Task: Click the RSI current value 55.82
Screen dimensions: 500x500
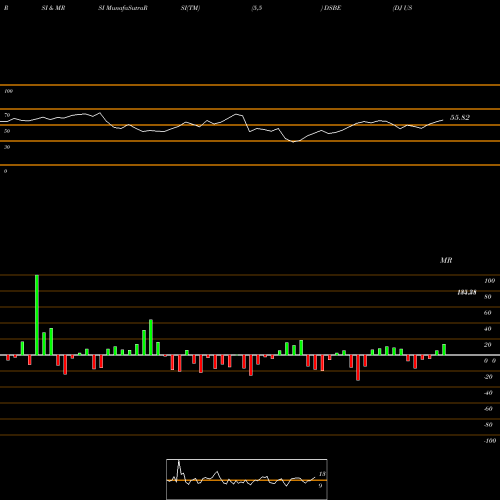Action: 460,118
